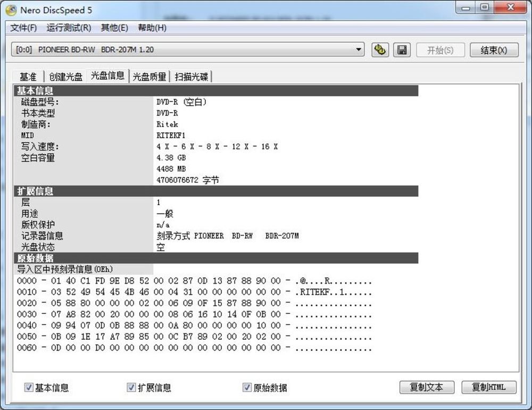The image size is (532, 410).
Task: Switch to the 光盘质量 tab
Action: click(x=149, y=77)
